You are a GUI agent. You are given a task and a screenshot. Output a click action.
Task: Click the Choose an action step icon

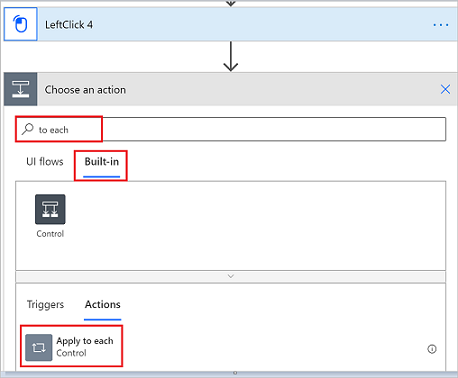(21, 89)
